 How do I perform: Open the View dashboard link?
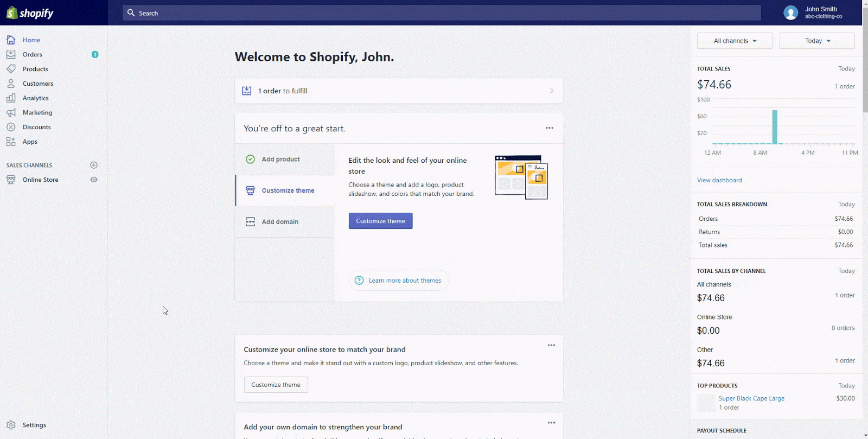point(719,180)
